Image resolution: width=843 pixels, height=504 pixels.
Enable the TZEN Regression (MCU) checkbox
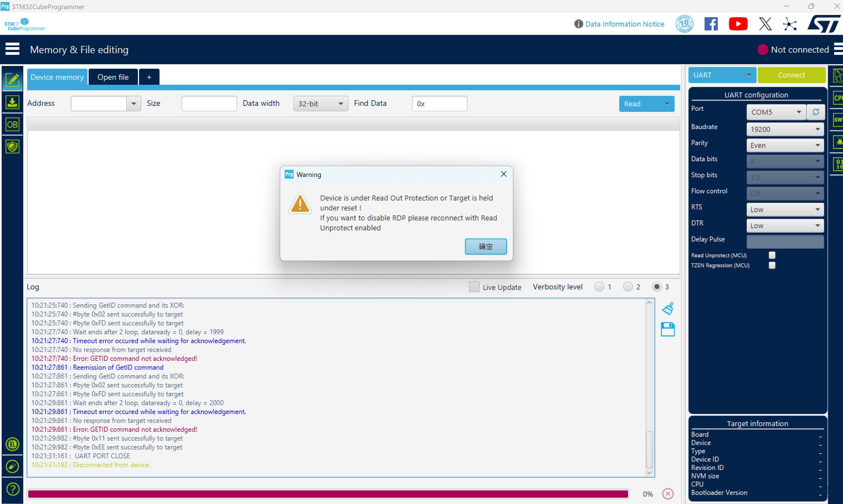pyautogui.click(x=772, y=265)
